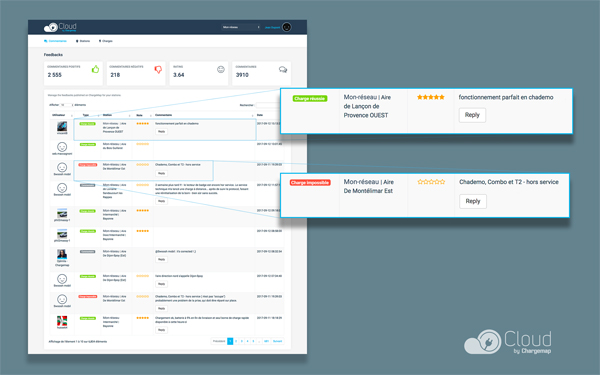Click five-star rating in enlarged Lançon row
The height and width of the screenshot is (375, 600).
[431, 97]
